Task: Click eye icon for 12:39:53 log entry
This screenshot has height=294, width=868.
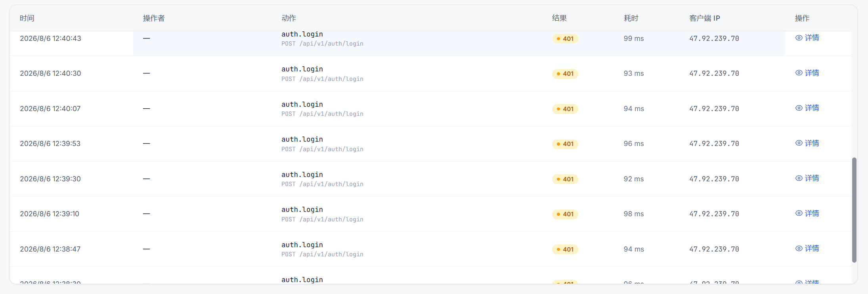Action: (799, 143)
